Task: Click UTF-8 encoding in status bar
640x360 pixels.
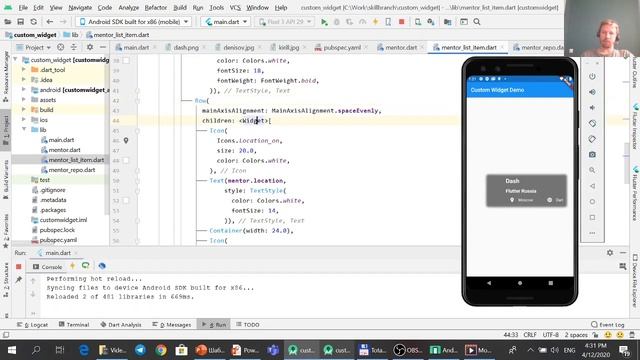Action: tap(550, 335)
